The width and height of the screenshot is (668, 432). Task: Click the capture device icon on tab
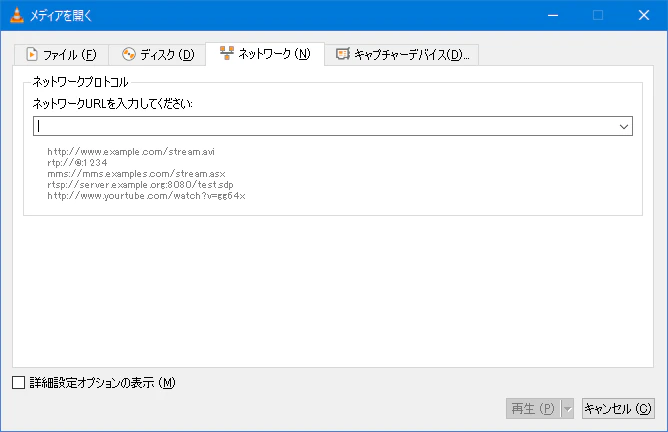click(343, 54)
